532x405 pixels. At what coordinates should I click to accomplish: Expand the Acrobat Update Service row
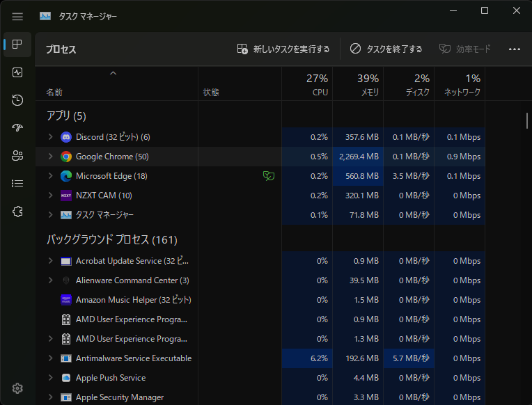tap(51, 260)
